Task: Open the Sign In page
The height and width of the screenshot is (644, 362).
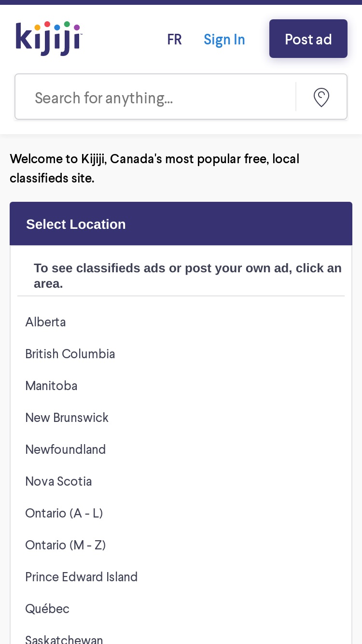Action: 224,39
